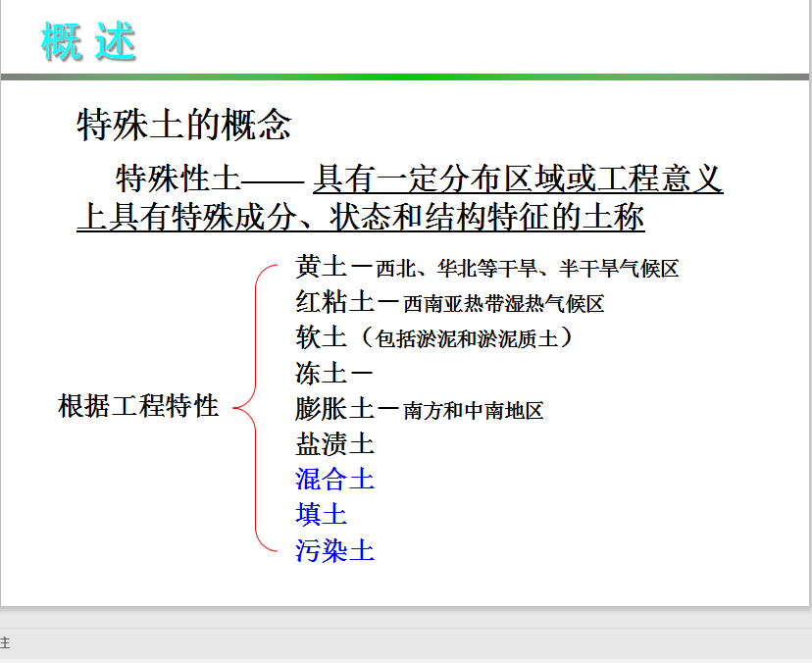Click the note 南方和中南地区
The width and height of the screenshot is (812, 663).
tap(473, 411)
